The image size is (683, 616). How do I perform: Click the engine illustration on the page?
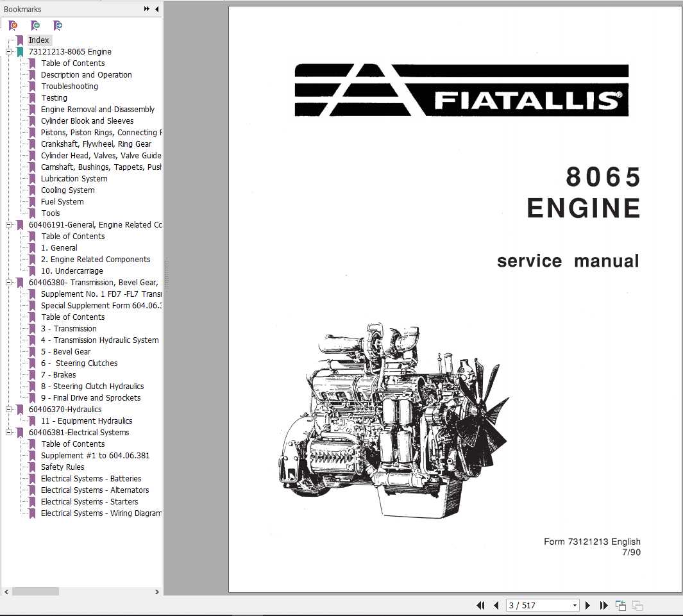coord(393,420)
